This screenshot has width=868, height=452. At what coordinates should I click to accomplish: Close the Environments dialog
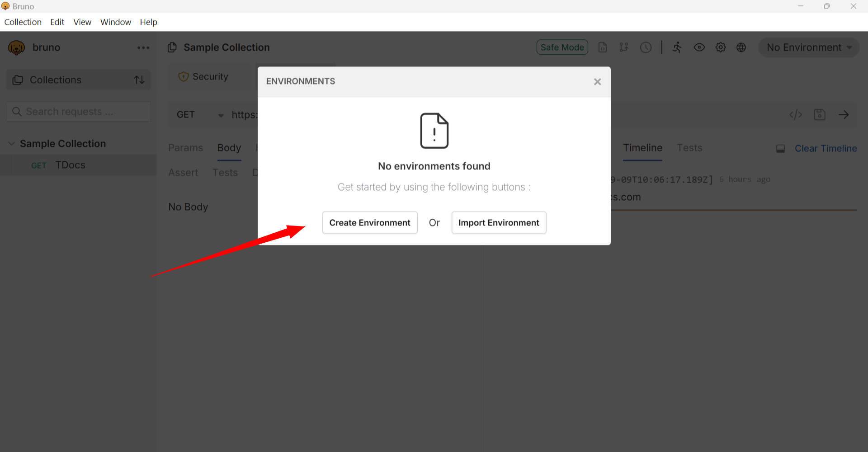tap(597, 82)
